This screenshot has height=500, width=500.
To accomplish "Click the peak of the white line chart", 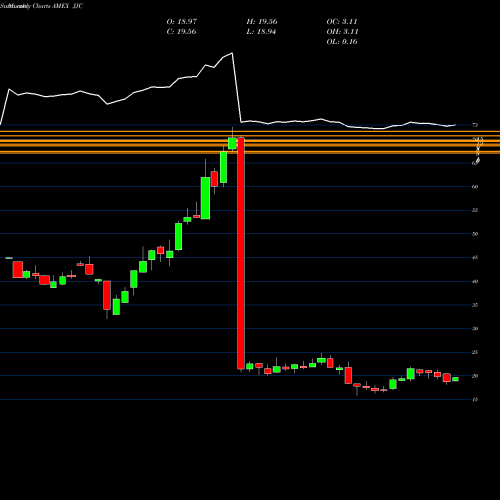I will point(232,53).
